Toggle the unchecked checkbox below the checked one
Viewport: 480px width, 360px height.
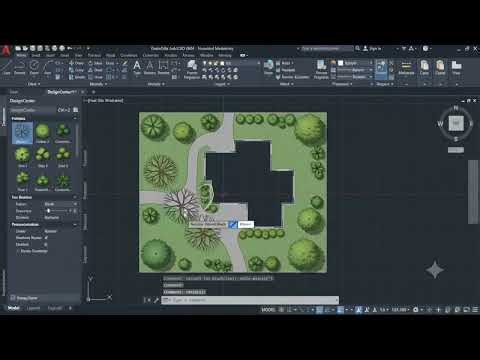46,244
